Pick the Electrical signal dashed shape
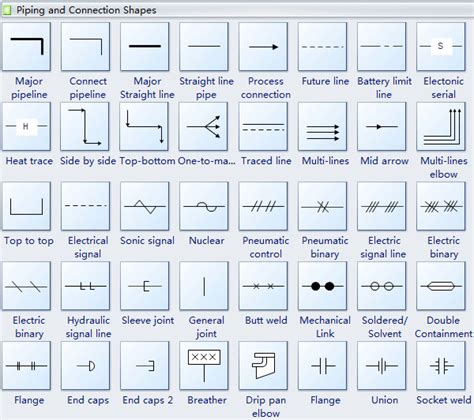 click(86, 206)
